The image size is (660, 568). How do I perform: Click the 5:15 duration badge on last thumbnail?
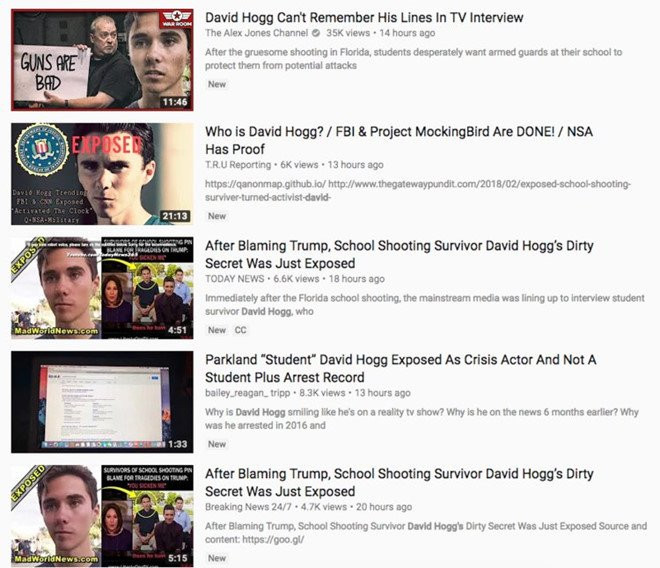click(178, 558)
